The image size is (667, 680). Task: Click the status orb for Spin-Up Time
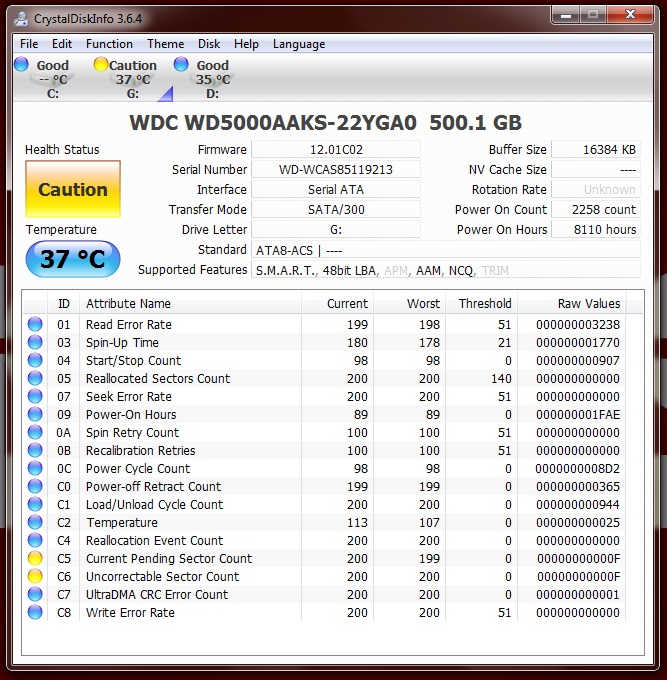tap(35, 342)
